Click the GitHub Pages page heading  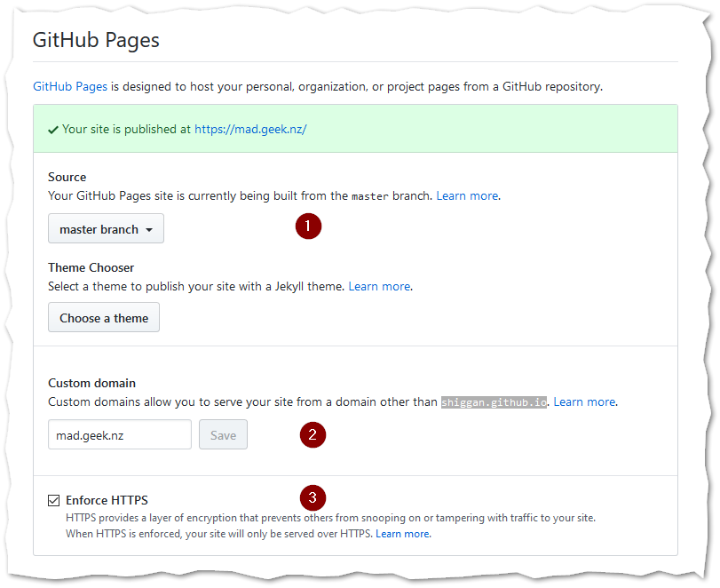[96, 41]
